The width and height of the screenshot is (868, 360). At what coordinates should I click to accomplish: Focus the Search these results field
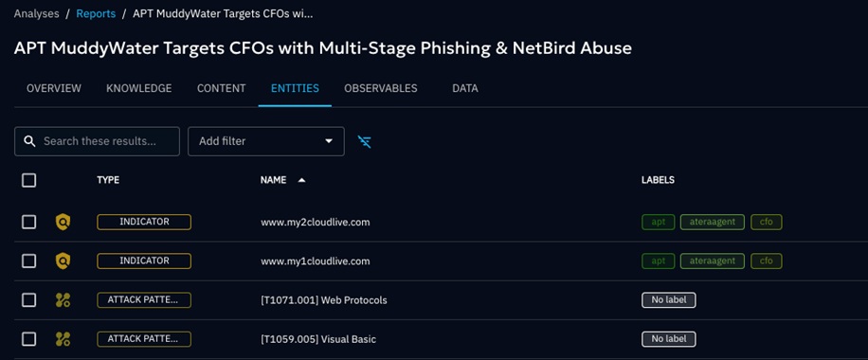[x=97, y=141]
